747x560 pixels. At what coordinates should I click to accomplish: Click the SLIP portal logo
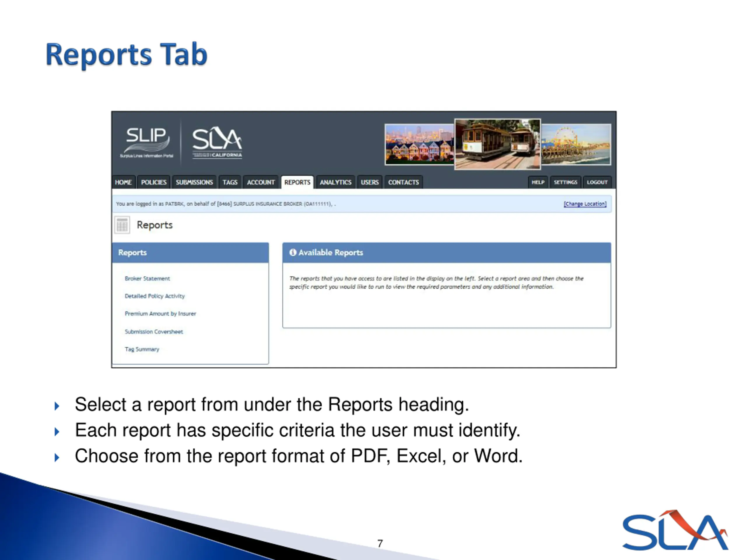(146, 142)
